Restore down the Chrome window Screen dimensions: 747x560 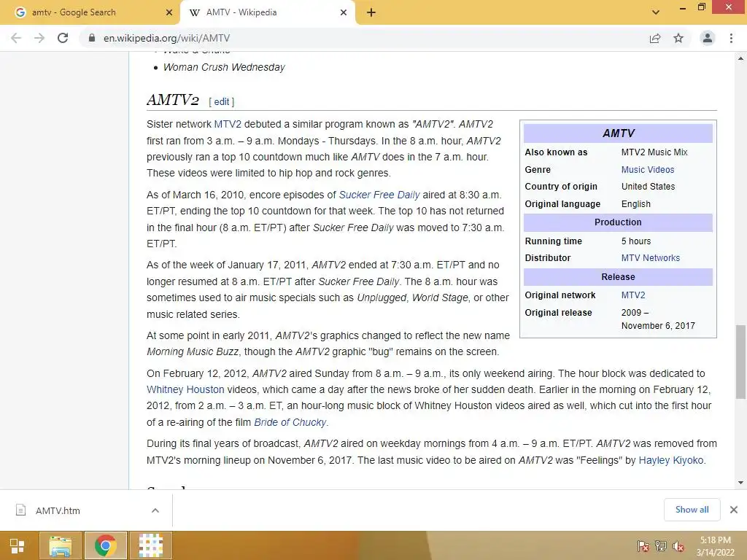(701, 7)
